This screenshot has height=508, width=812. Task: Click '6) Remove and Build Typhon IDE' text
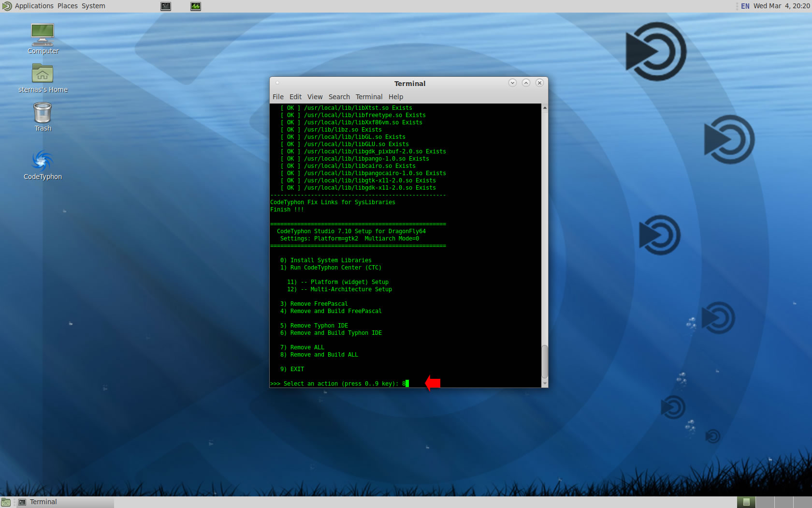331,333
